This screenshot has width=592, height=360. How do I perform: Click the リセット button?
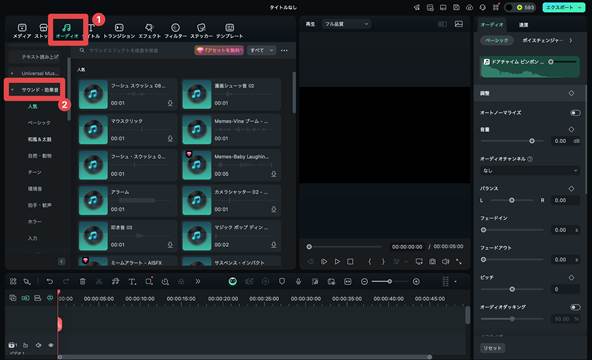coord(493,348)
